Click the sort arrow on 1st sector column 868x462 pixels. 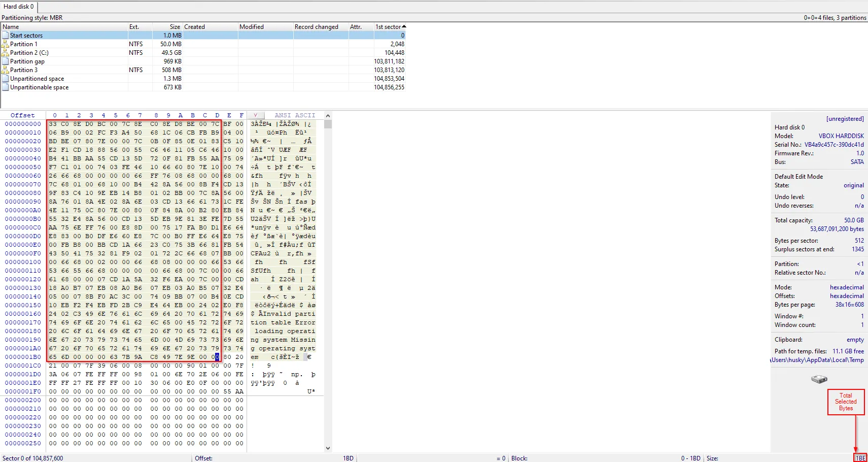[404, 26]
